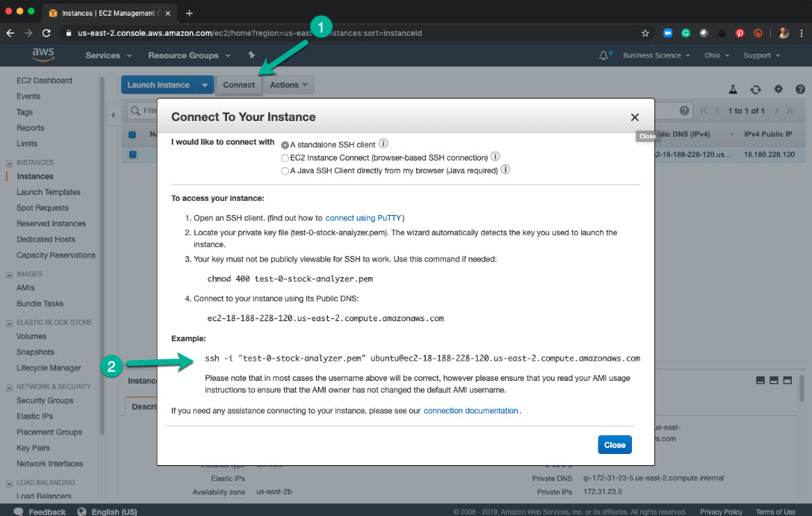Open the Resource Groups menu
This screenshot has height=516, width=812.
coord(189,55)
